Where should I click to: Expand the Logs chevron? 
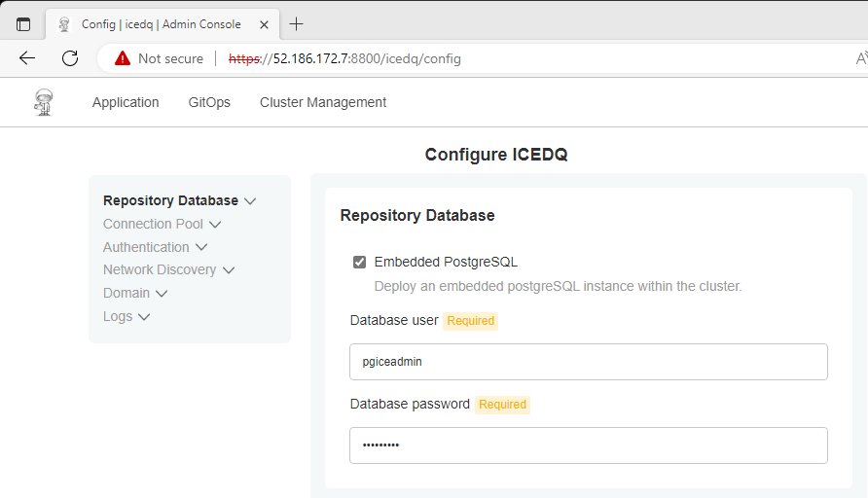[144, 317]
